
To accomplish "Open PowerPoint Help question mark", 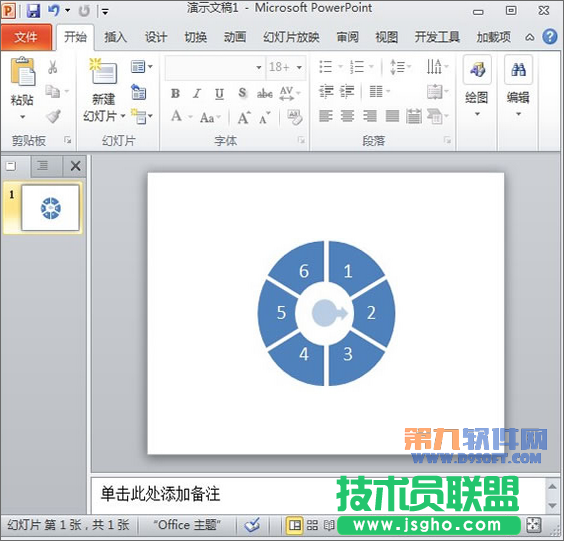I will (550, 37).
